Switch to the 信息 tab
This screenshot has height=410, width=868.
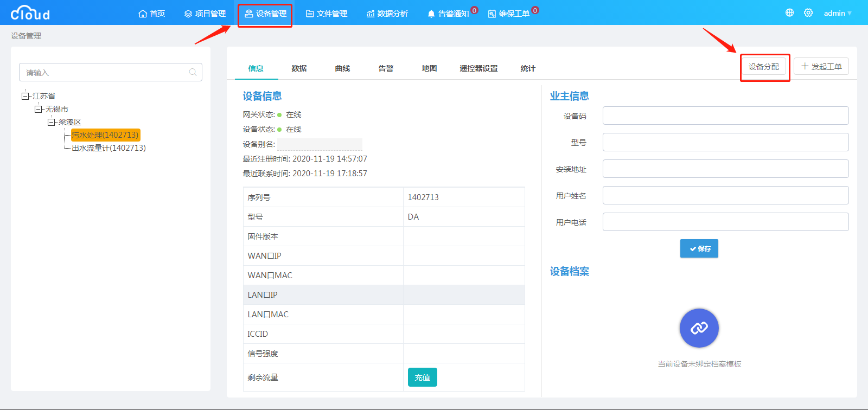click(256, 68)
